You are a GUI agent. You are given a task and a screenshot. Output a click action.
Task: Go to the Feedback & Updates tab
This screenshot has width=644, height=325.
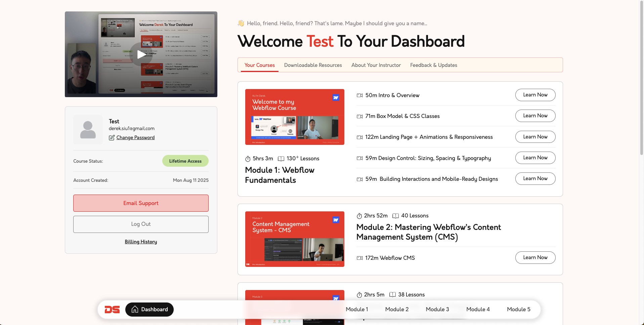434,65
